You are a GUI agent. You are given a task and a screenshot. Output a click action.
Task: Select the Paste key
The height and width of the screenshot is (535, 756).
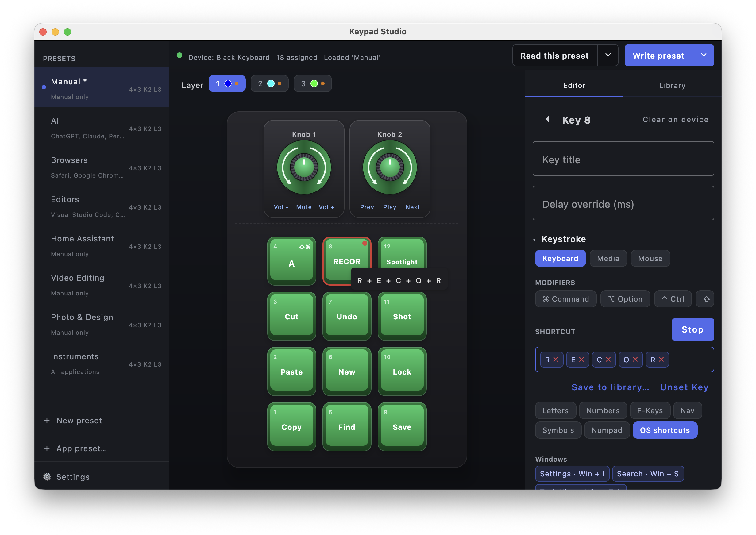click(x=291, y=371)
